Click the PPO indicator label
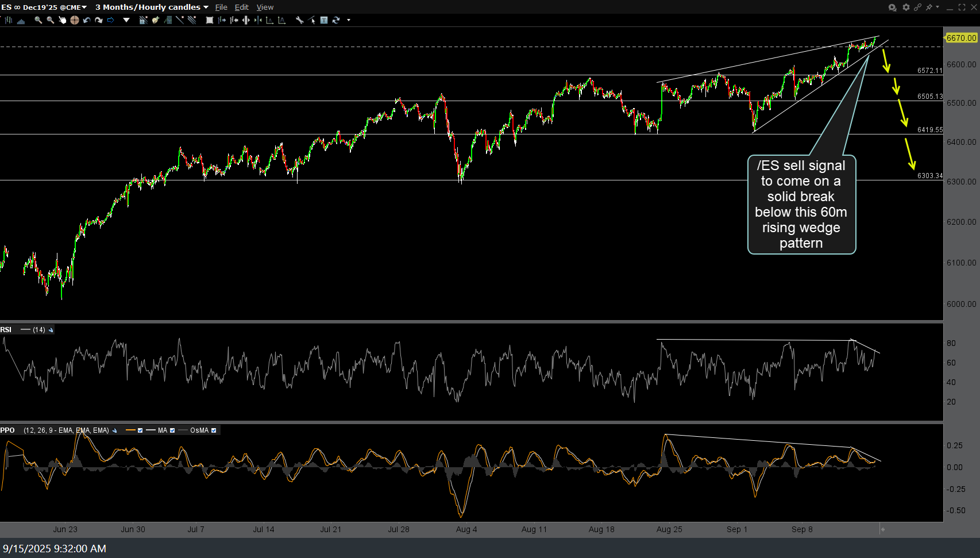Image resolution: width=980 pixels, height=558 pixels. click(x=7, y=430)
